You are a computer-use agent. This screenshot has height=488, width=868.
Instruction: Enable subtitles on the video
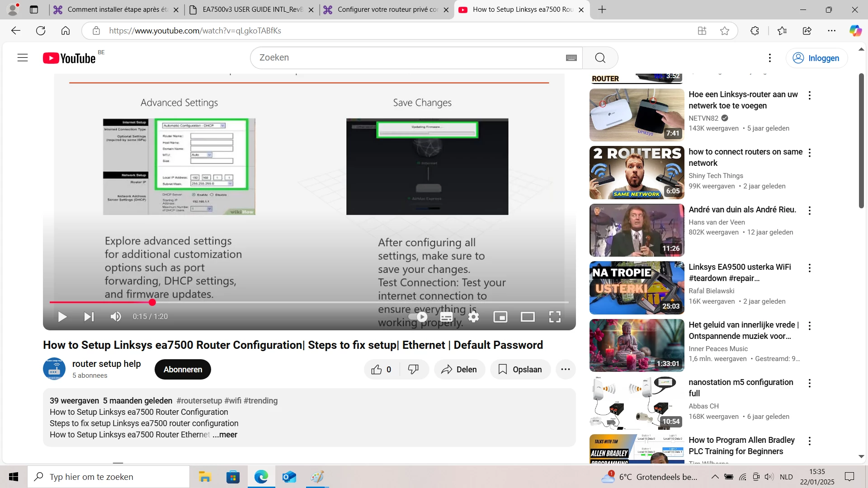446,317
